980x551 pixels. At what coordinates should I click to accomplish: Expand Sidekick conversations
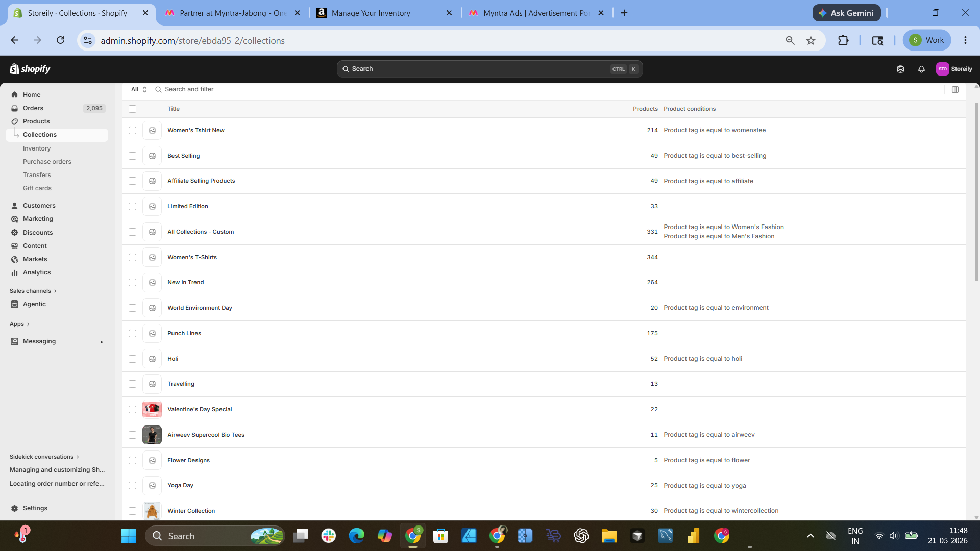tap(44, 457)
